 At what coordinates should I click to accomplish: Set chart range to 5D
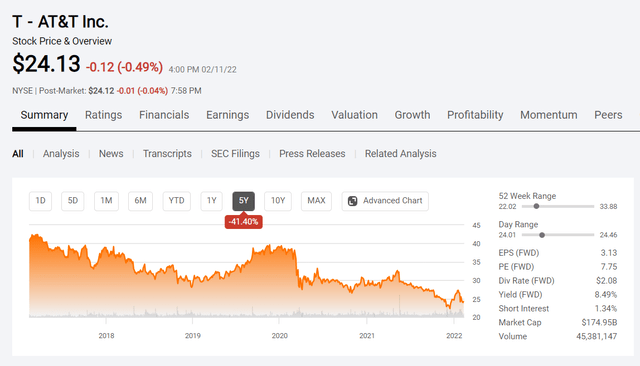(x=73, y=201)
